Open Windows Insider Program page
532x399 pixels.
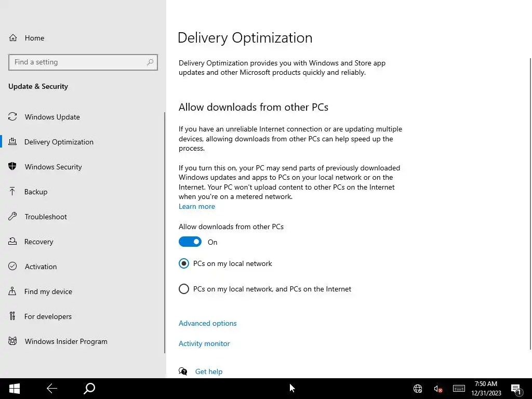click(82, 341)
